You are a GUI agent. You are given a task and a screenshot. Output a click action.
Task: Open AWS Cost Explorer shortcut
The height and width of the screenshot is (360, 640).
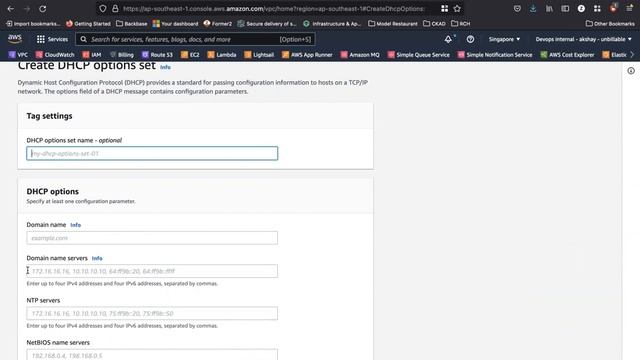(567, 55)
